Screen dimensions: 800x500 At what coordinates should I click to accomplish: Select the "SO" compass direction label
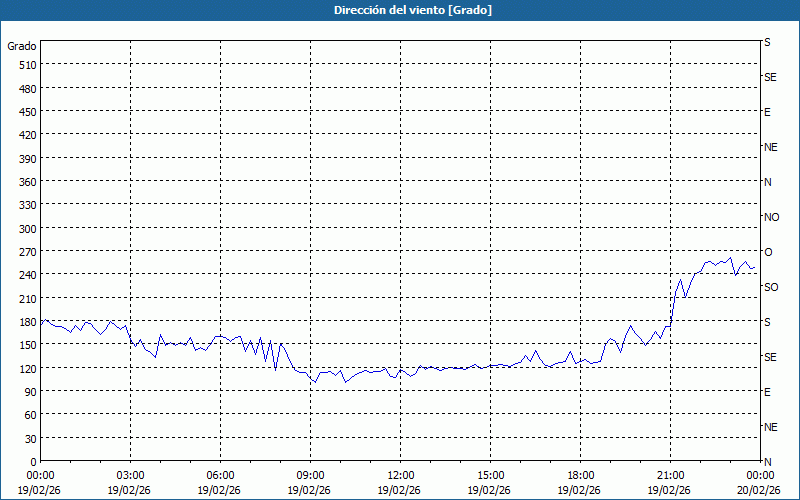click(x=771, y=287)
